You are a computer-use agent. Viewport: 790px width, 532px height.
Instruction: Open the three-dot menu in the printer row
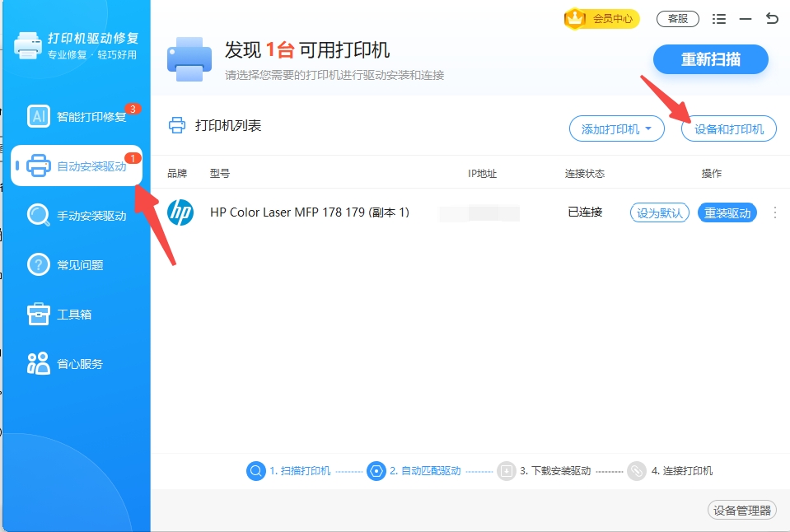[774, 212]
